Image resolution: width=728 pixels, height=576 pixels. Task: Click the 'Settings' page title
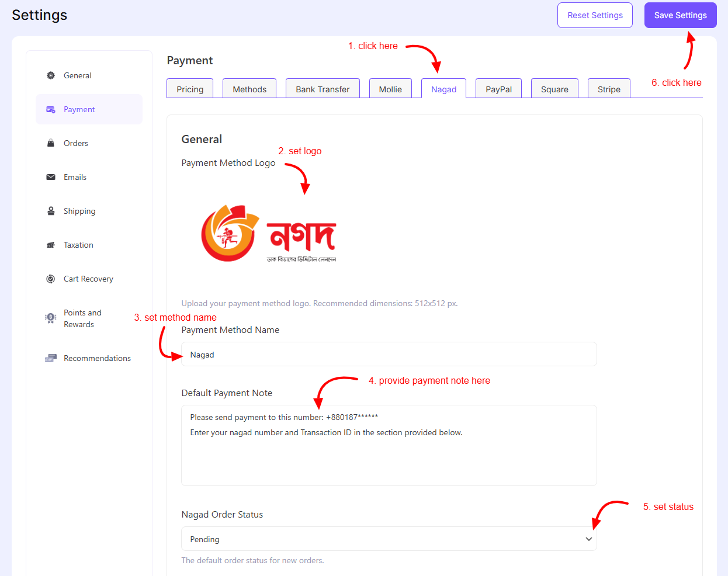40,15
